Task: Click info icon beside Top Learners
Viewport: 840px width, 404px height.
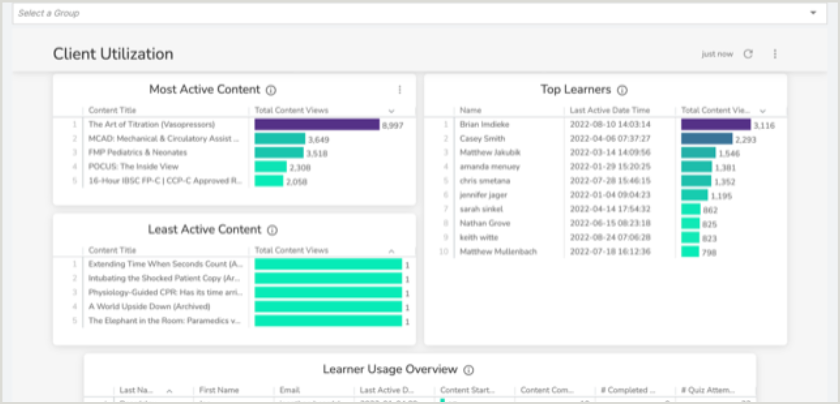Action: point(622,90)
